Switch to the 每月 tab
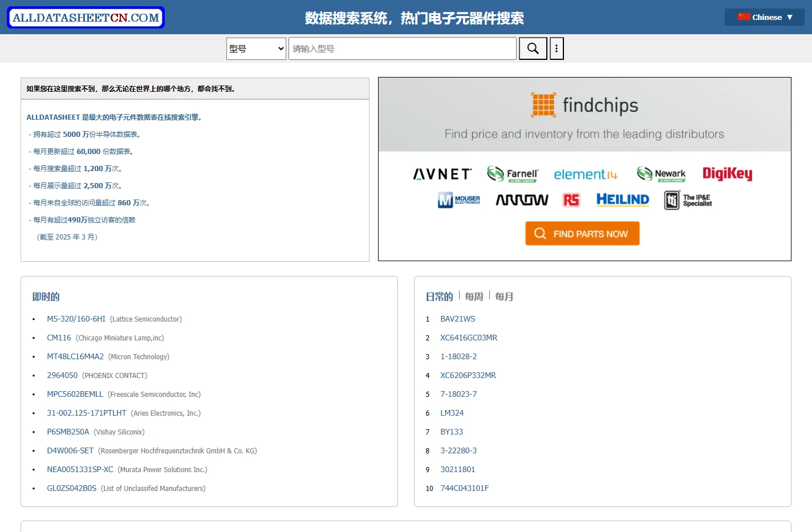 tap(504, 297)
